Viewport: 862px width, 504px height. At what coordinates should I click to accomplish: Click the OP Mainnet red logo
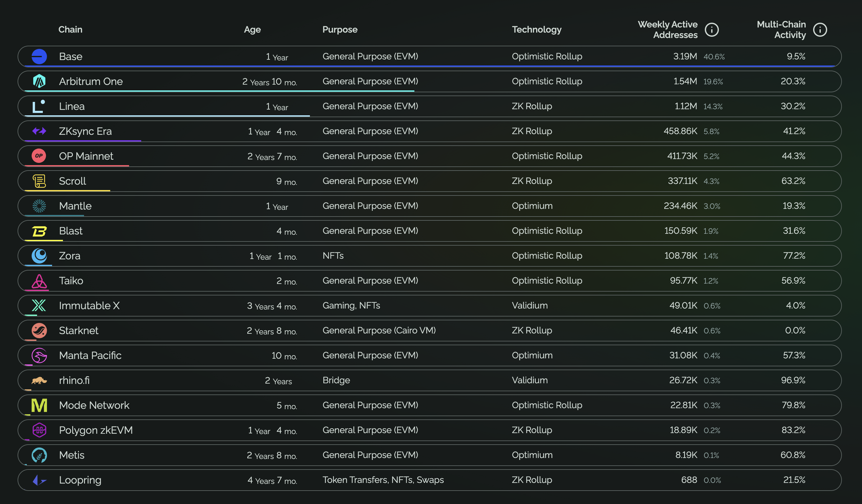click(x=39, y=156)
